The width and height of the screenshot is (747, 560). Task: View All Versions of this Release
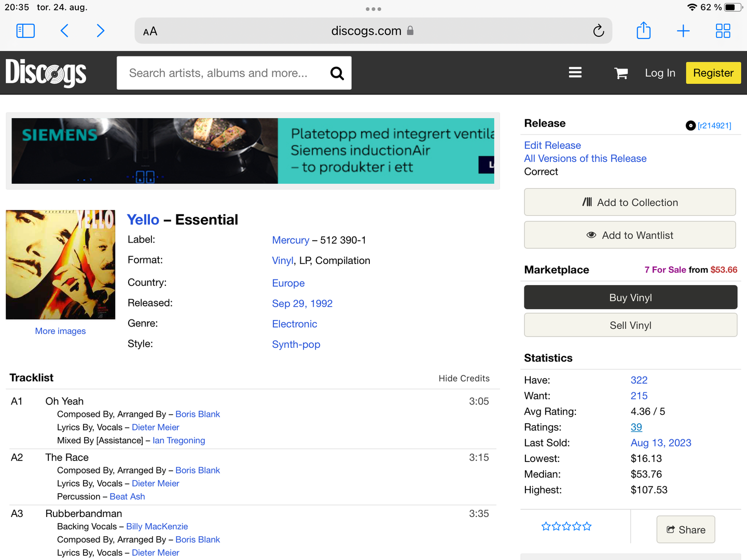tap(585, 159)
